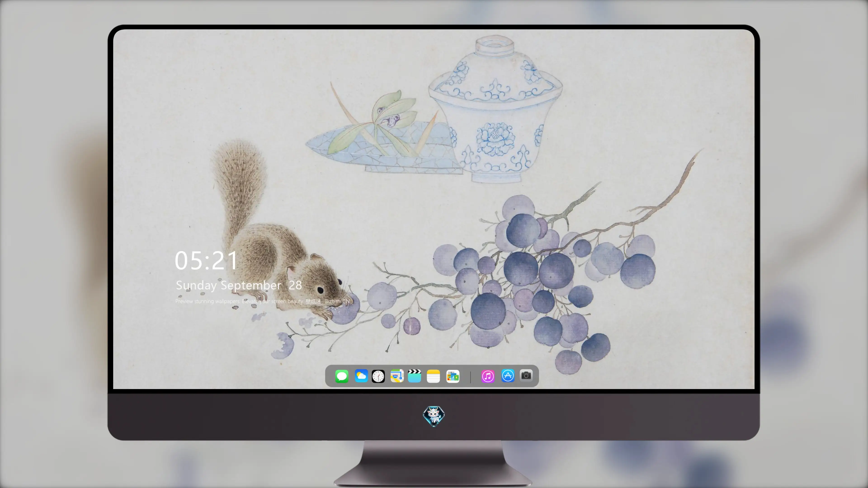Screen dimensions: 868x488
Task: Launch the iTunes music app icon
Action: 488,376
